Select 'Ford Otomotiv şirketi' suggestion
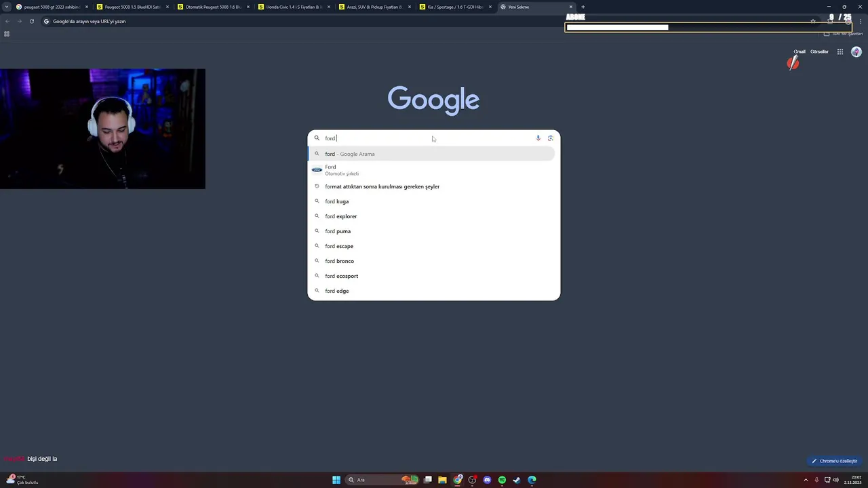Image resolution: width=868 pixels, height=488 pixels. pyautogui.click(x=432, y=170)
